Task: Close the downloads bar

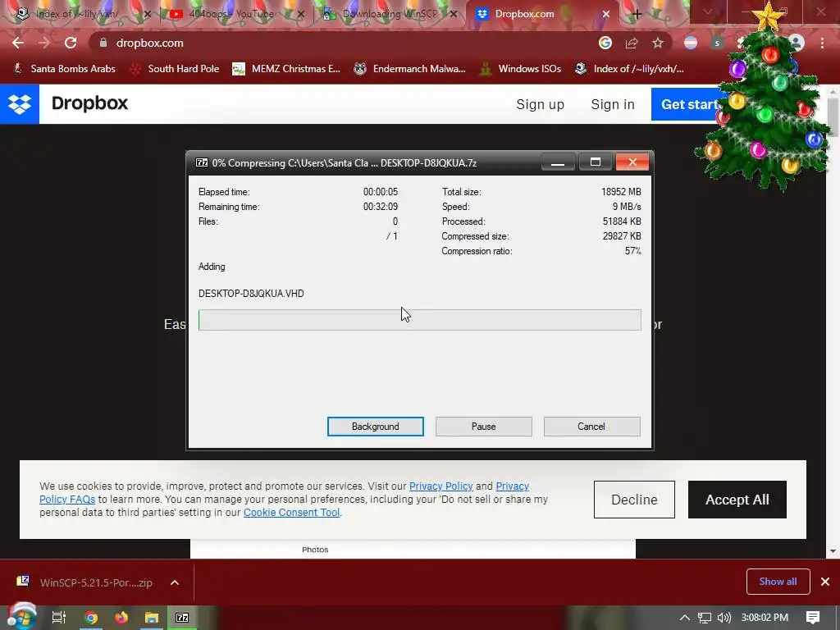Action: pyautogui.click(x=825, y=582)
